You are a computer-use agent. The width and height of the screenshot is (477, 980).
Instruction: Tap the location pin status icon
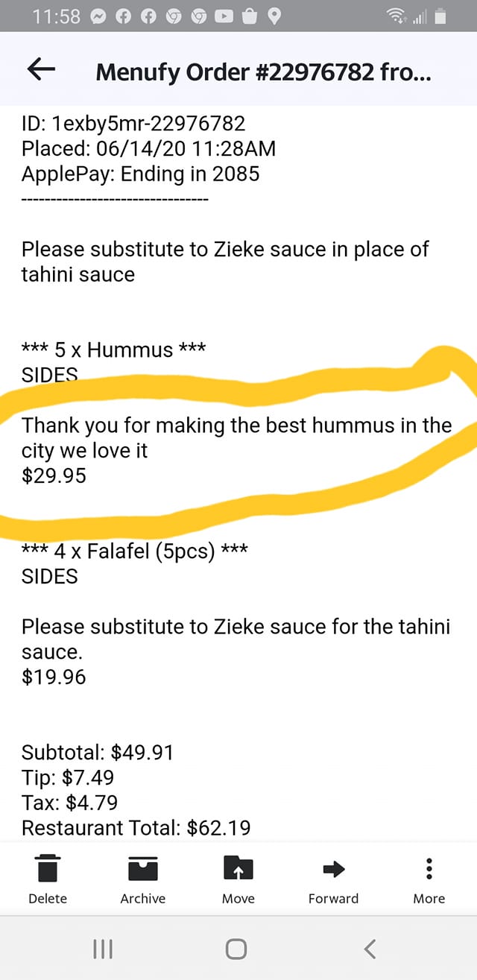[x=274, y=16]
